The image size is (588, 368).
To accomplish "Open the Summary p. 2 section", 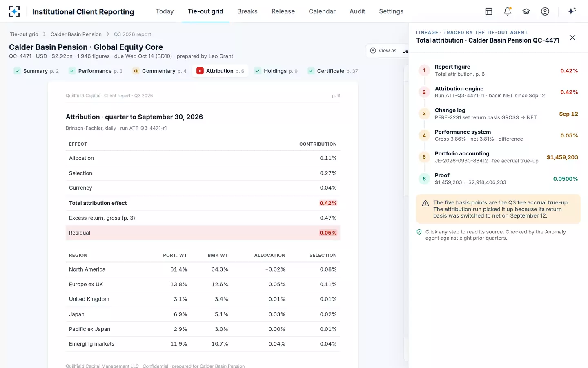I will point(36,71).
